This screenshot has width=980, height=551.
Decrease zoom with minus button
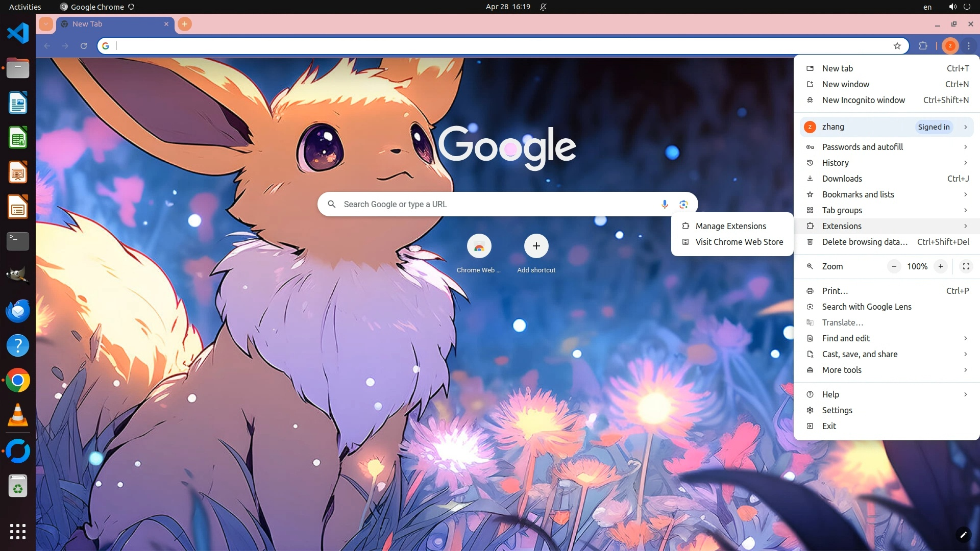(x=894, y=266)
